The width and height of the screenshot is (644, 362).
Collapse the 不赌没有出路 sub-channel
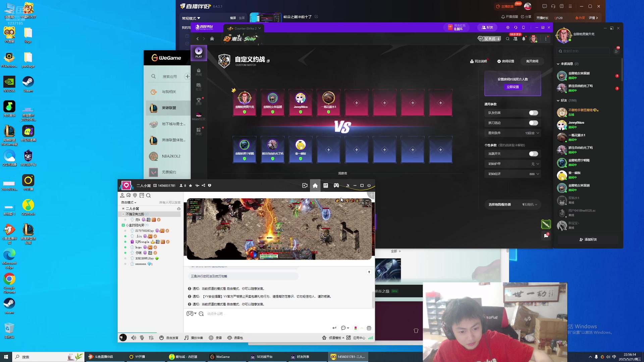point(123,214)
